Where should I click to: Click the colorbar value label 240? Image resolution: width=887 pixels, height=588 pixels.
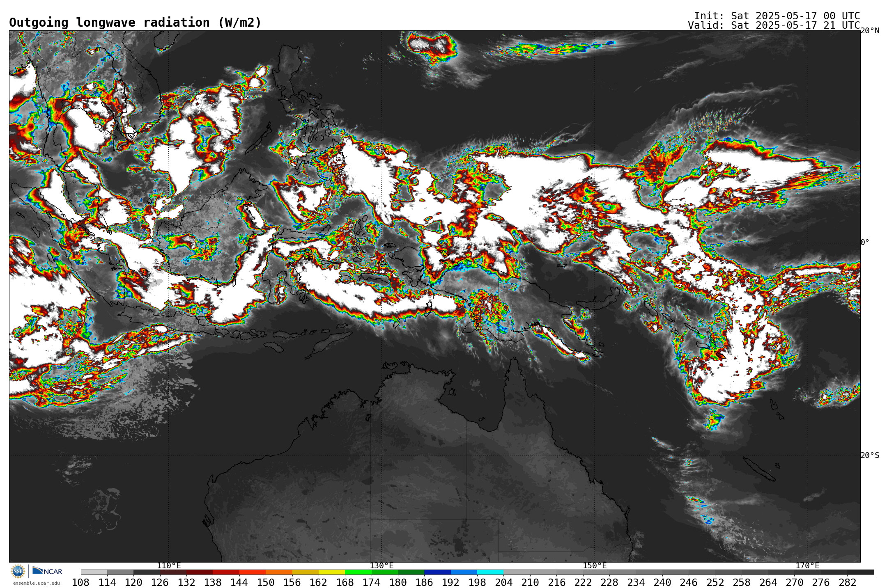click(x=662, y=582)
